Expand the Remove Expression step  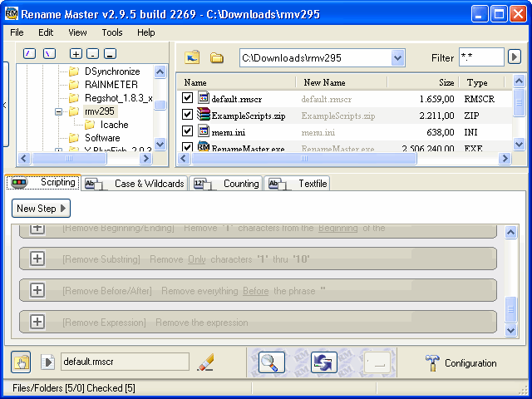[x=37, y=322]
